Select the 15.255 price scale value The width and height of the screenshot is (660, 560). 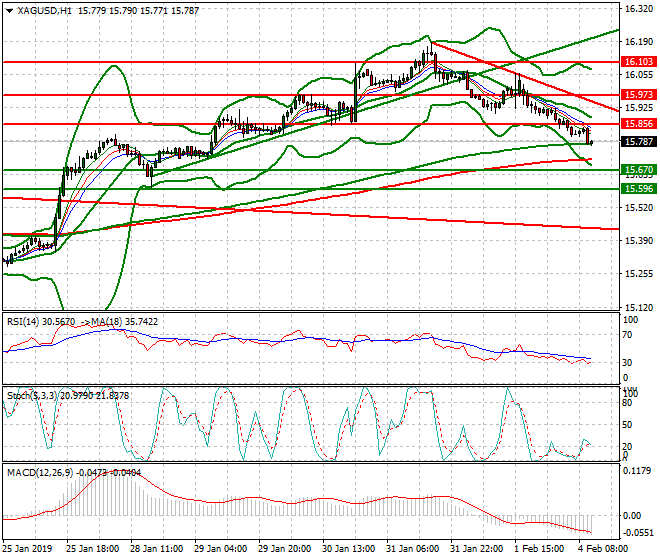tap(639, 274)
